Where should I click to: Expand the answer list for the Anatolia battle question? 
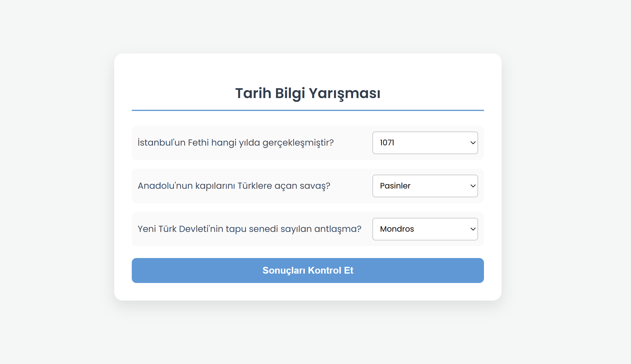tap(425, 186)
